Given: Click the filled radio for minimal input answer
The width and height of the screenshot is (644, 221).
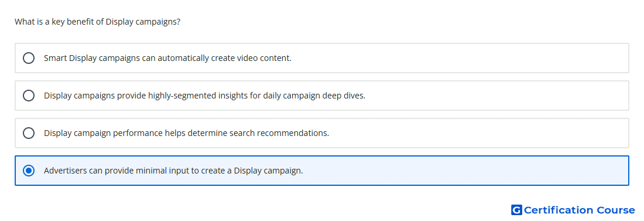Looking at the screenshot, I should [x=29, y=171].
